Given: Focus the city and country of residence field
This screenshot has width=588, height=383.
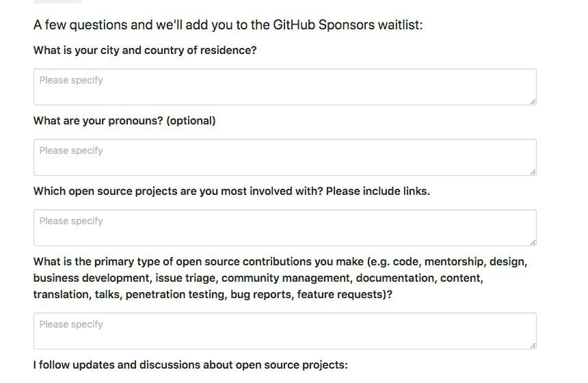Looking at the screenshot, I should click(284, 87).
